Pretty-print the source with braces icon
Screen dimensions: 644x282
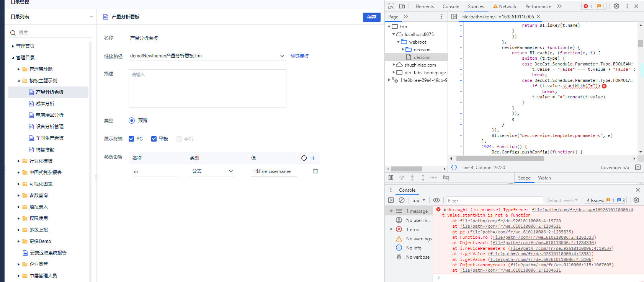(x=454, y=167)
